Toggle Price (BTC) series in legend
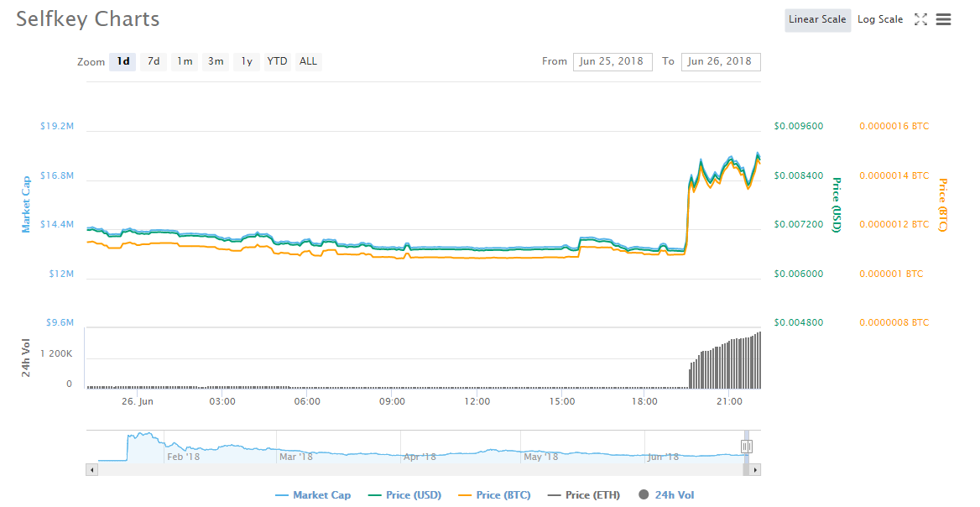This screenshot has height=507, width=980. [494, 495]
